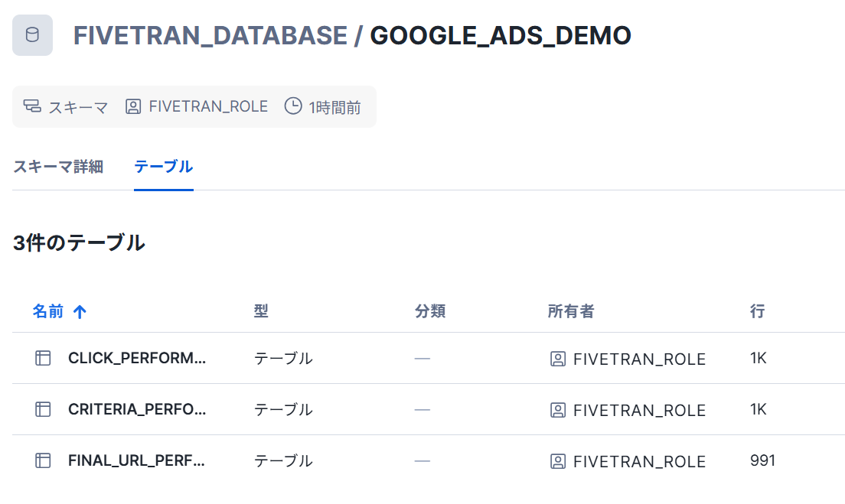Viewport: 845px width, 504px height.
Task: Switch to スキーマ詳細 tab
Action: pos(58,167)
